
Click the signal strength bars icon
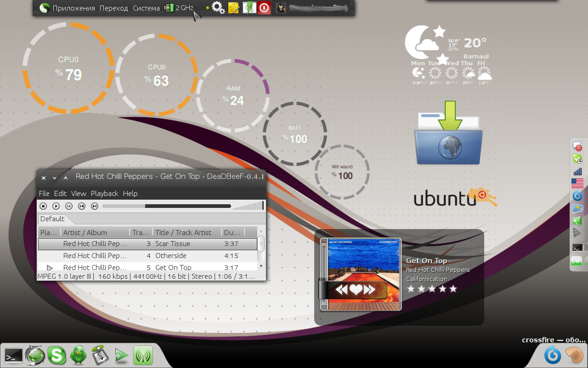point(577,172)
